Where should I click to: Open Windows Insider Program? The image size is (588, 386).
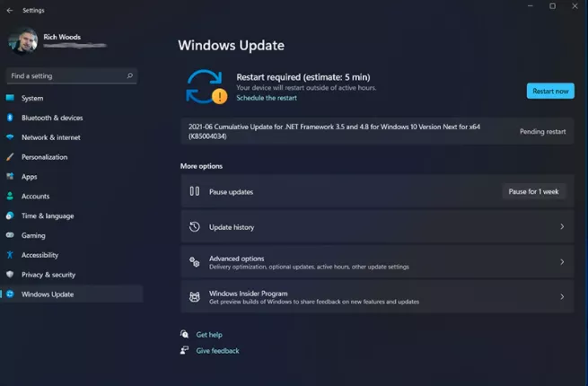(377, 297)
